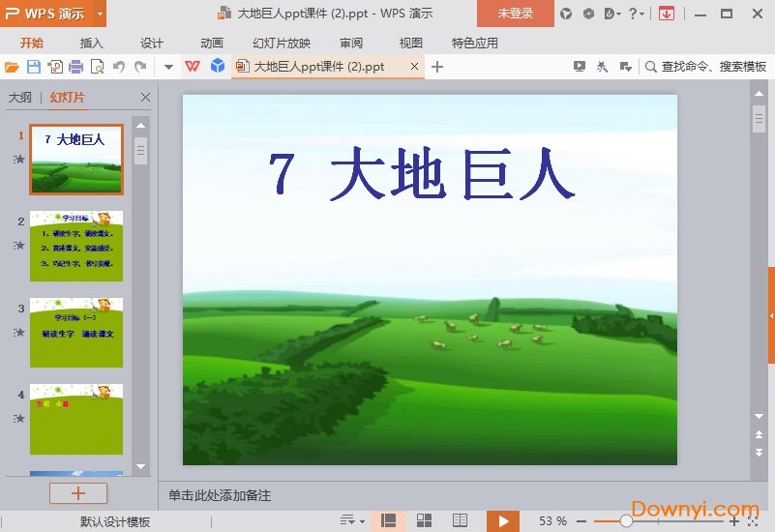Image resolution: width=775 pixels, height=532 pixels.
Task: Expand the orange right side task pane handle
Action: 771,315
